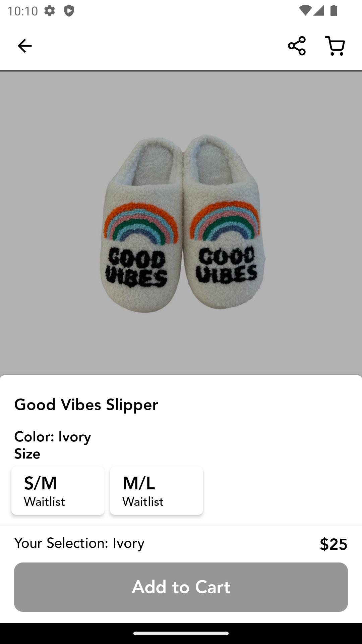Click the Add to Cart button

pos(181,587)
